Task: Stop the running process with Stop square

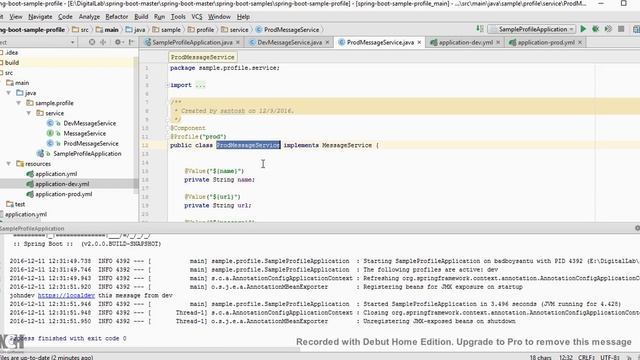Action: coord(621,29)
